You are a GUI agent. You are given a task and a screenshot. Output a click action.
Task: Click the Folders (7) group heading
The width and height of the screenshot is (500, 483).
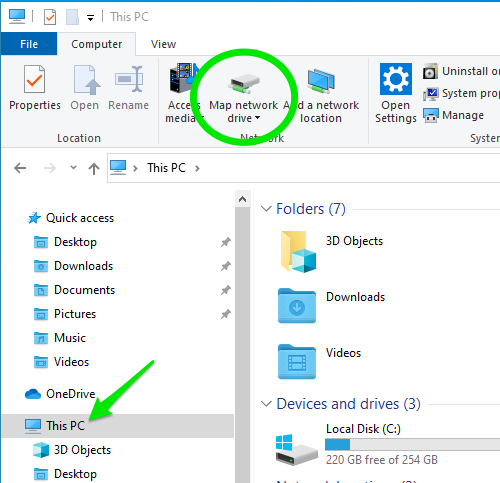[x=311, y=209]
